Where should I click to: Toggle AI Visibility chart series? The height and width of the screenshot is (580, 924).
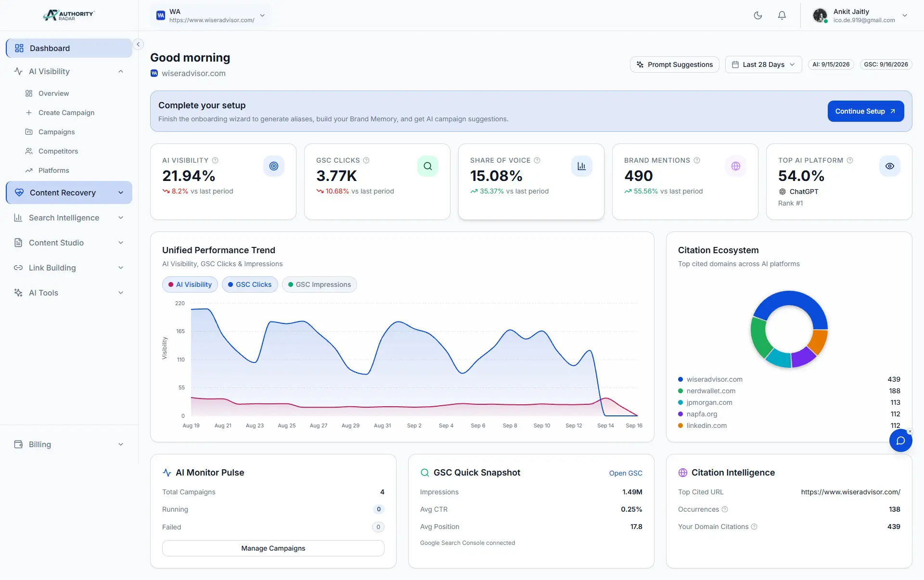pos(190,284)
